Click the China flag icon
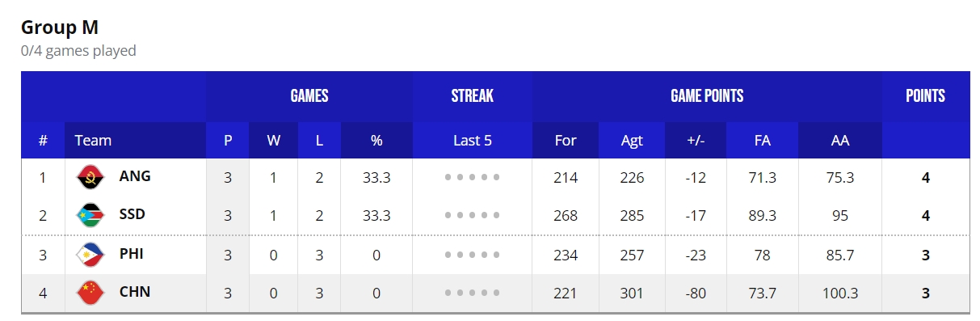 point(90,293)
